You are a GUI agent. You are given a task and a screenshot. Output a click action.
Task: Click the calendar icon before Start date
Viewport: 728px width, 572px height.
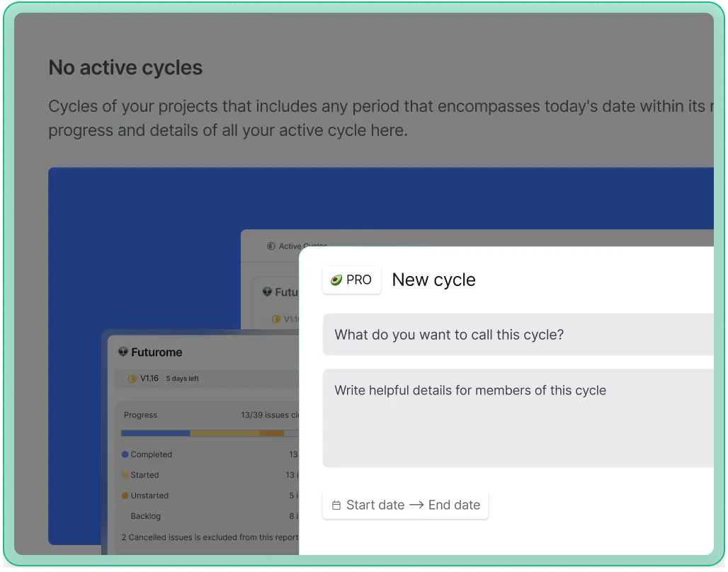(x=336, y=505)
